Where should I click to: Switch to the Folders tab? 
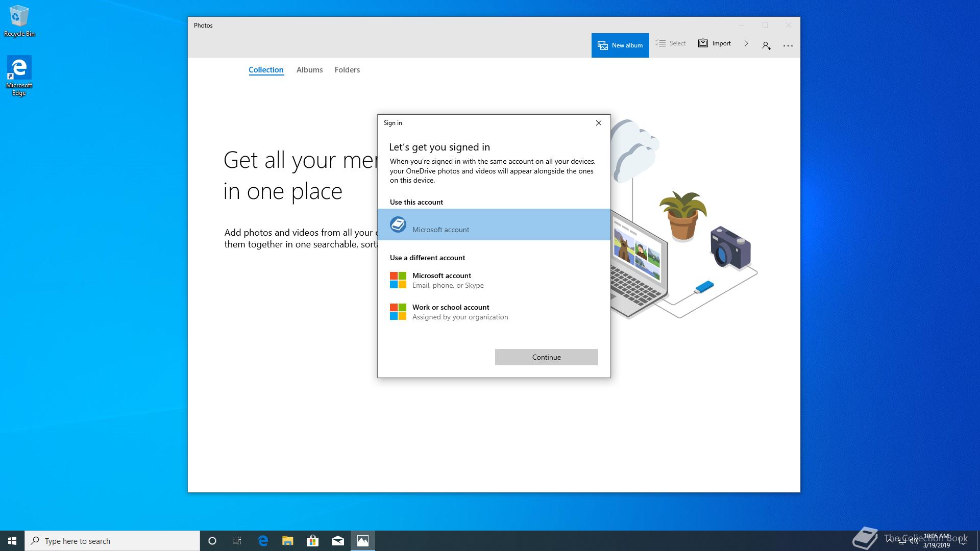pyautogui.click(x=347, y=70)
